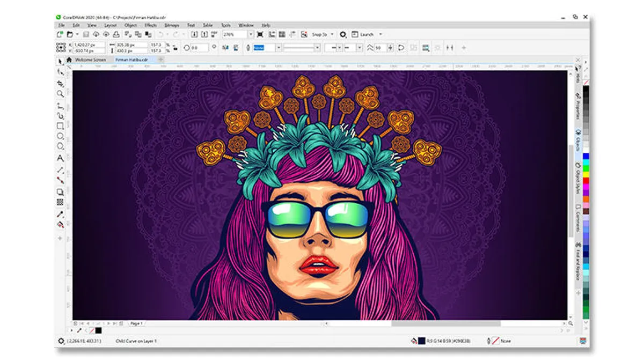Open the Effects menu
This screenshot has height=362, width=644.
point(151,25)
